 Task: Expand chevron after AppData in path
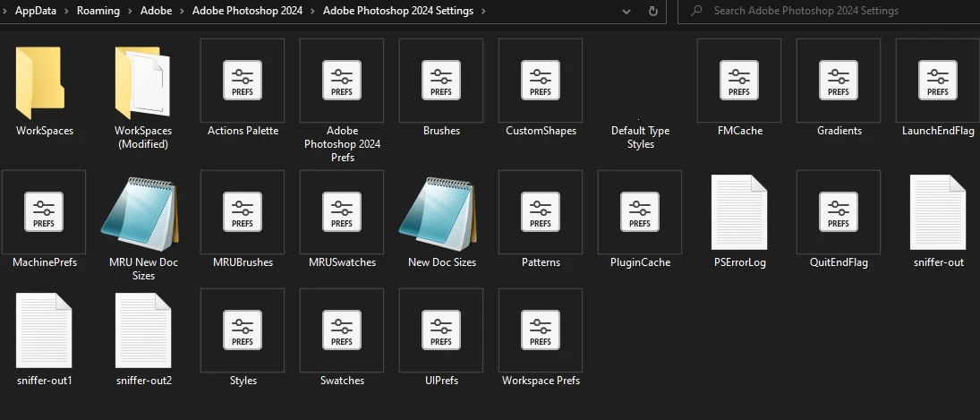click(x=65, y=12)
